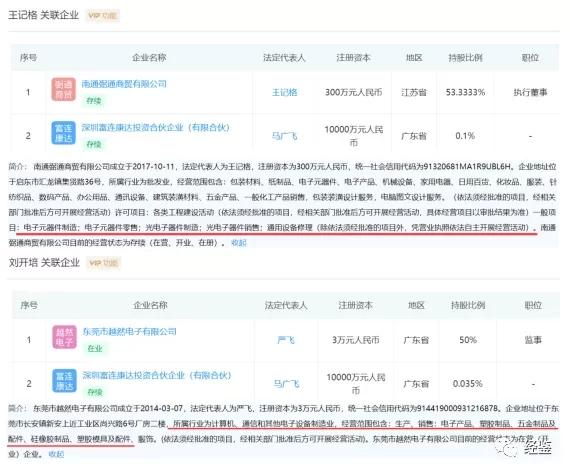This screenshot has width=570, height=473.
Task: Select the 50% shareholding cell
Action: [468, 340]
